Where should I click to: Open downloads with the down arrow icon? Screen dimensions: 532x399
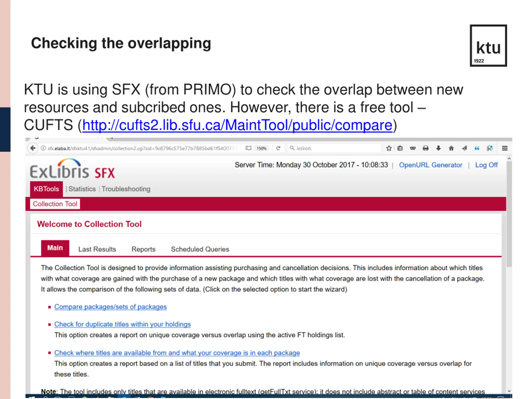[438, 148]
